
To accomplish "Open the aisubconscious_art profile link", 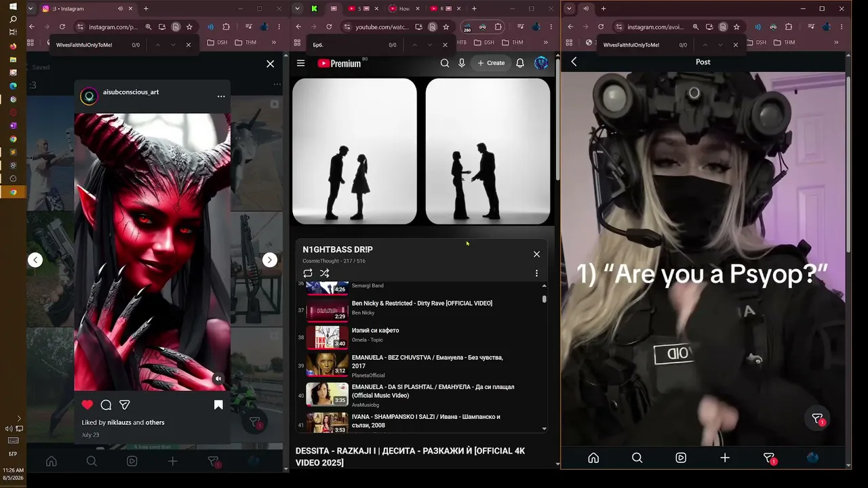I will coord(131,92).
